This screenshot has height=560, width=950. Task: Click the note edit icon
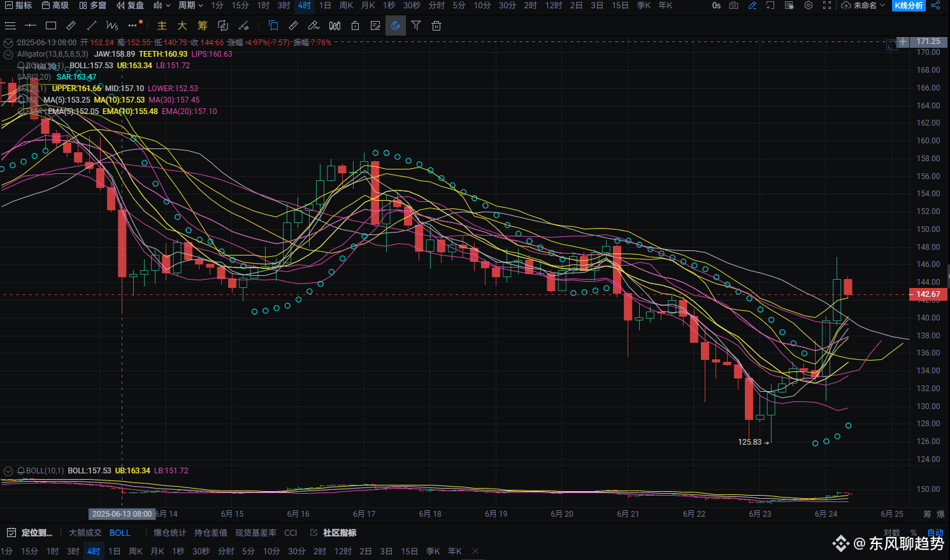pyautogui.click(x=375, y=25)
